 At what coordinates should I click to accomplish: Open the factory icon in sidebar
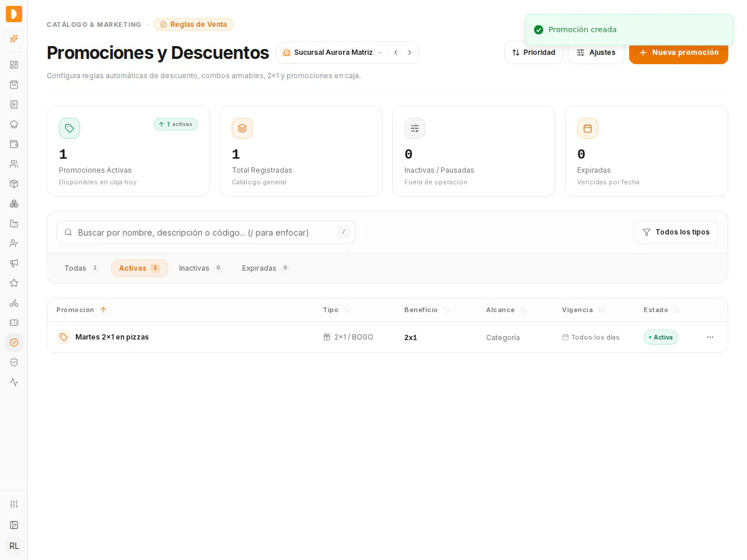pos(14,223)
